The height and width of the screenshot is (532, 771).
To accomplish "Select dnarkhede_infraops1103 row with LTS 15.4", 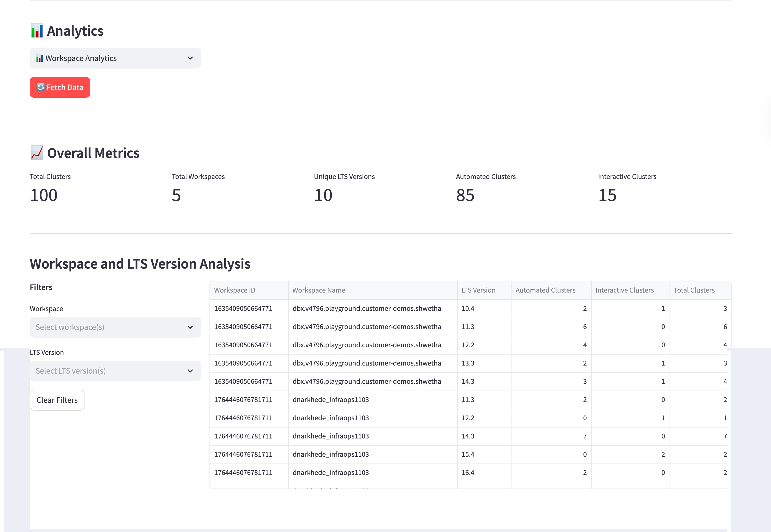I will tap(330, 454).
